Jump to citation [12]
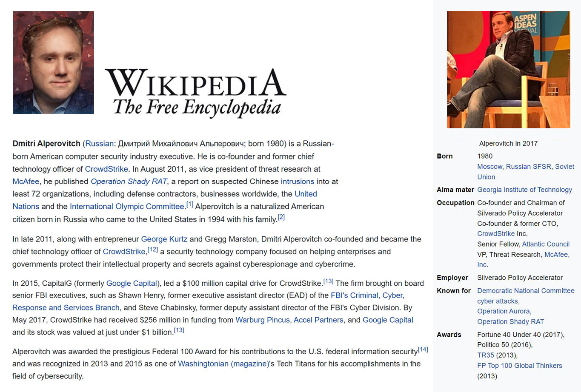The width and height of the screenshot is (581, 392). point(153,250)
